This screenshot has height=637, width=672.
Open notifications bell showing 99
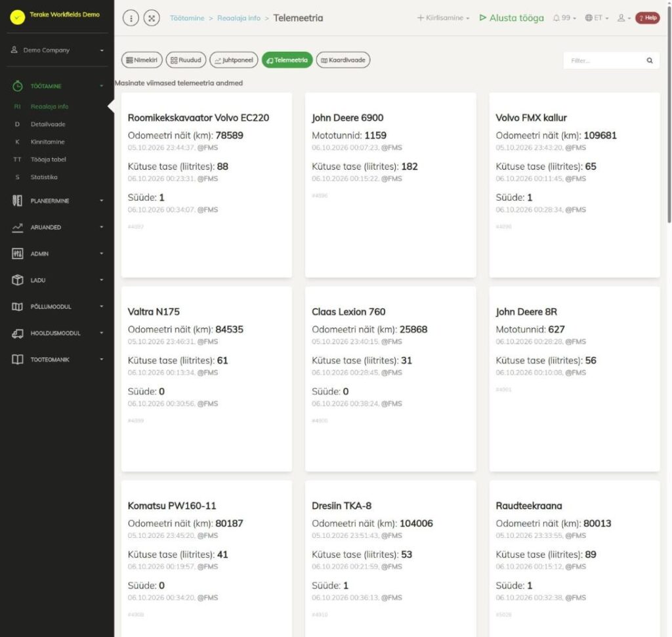coord(564,18)
